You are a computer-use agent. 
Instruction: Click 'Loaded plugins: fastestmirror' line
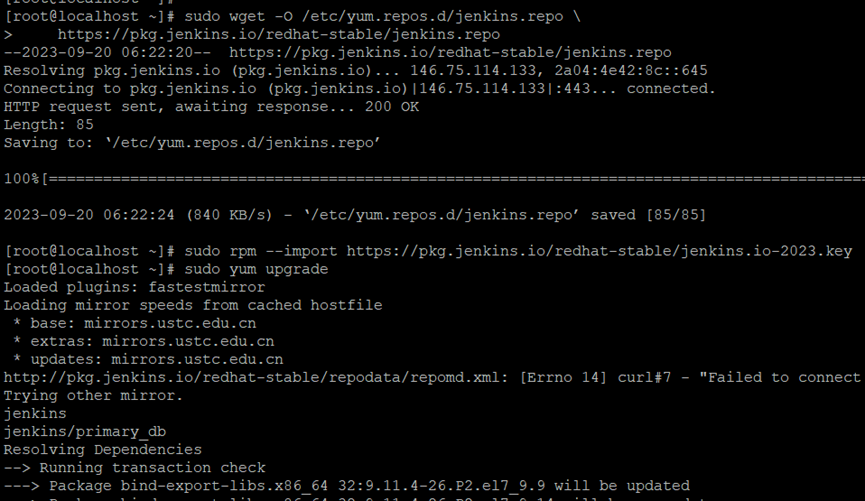pos(134,287)
